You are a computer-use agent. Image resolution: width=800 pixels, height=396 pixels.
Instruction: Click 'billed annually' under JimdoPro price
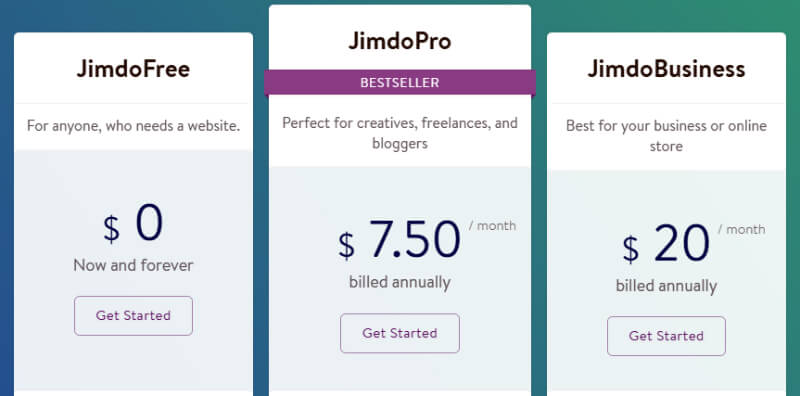[400, 282]
